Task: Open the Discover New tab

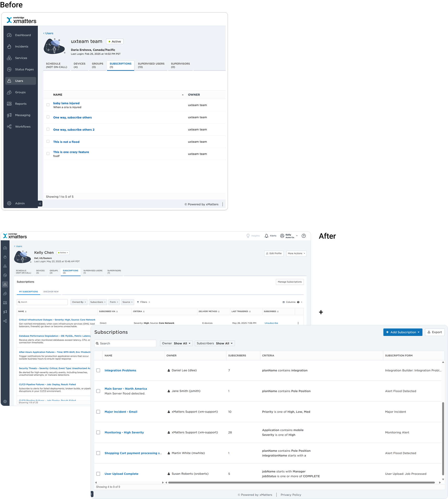Action: 51,292
